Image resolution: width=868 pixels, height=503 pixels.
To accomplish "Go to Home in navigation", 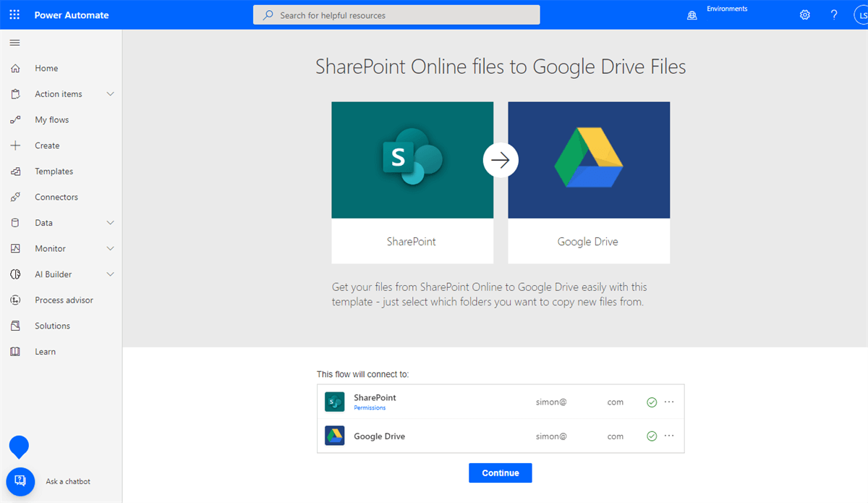I will click(46, 68).
